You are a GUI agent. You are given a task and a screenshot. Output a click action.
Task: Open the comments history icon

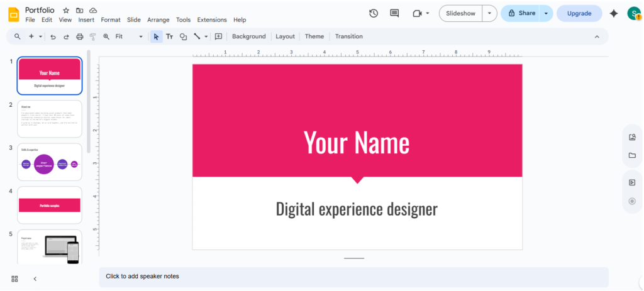click(x=394, y=13)
